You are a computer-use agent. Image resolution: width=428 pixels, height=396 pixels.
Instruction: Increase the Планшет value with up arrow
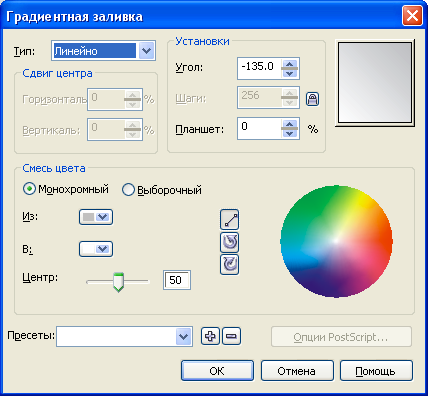click(x=290, y=124)
